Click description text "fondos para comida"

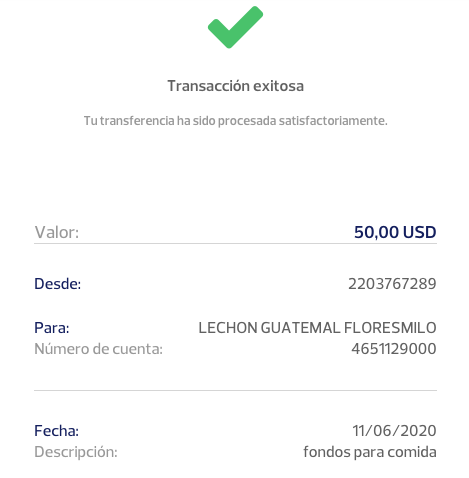coord(370,452)
